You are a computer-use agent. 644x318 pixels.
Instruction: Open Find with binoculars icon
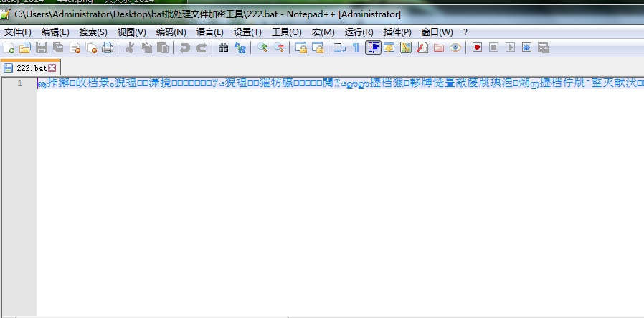coord(223,47)
